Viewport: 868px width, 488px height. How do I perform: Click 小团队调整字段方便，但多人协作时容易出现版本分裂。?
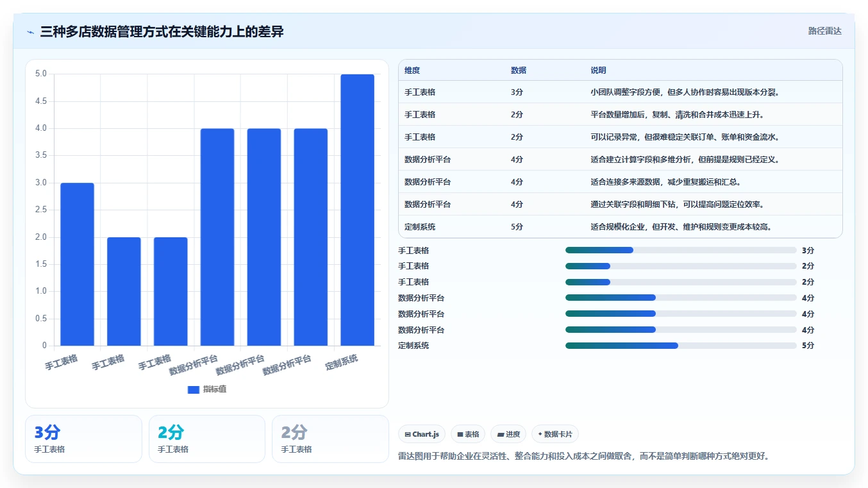[x=685, y=92]
